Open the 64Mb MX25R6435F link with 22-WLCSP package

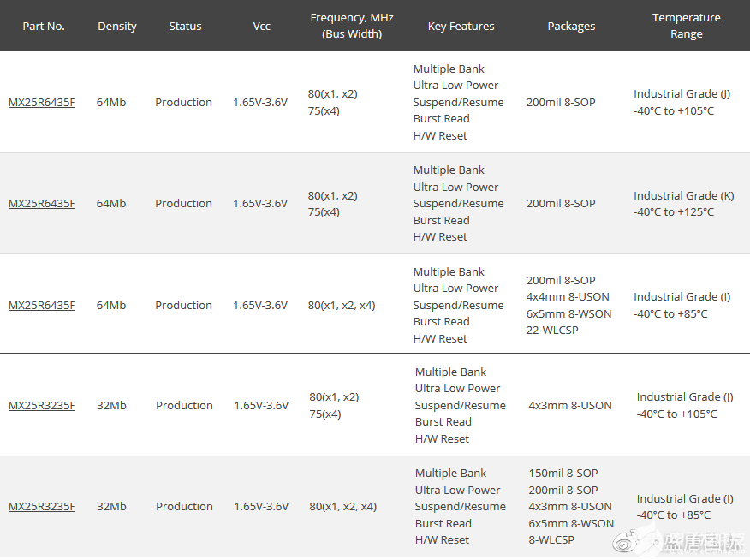click(42, 306)
